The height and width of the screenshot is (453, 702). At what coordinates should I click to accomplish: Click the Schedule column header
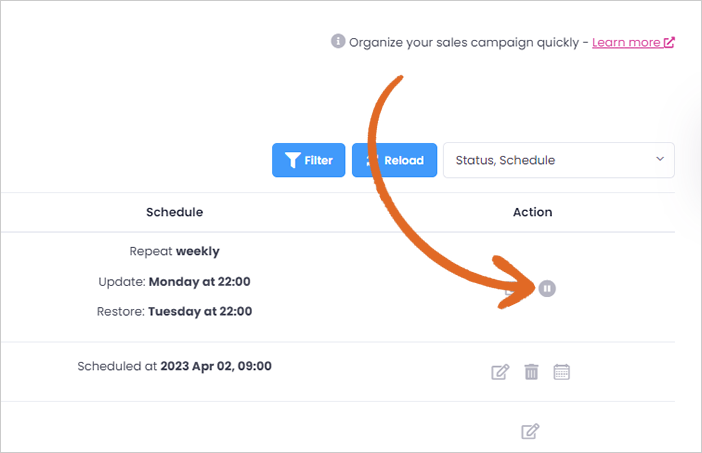pos(175,212)
